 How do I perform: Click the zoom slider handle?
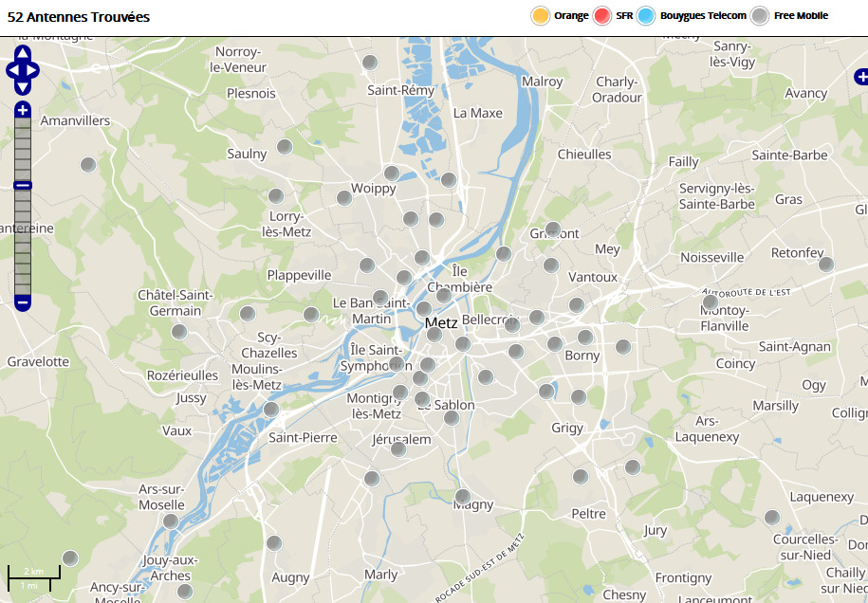click(23, 185)
